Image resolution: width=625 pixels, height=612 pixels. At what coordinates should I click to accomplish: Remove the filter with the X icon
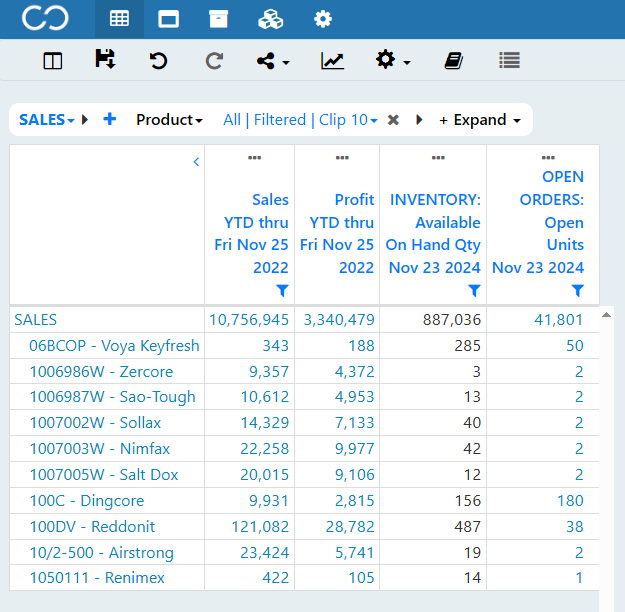[x=393, y=120]
